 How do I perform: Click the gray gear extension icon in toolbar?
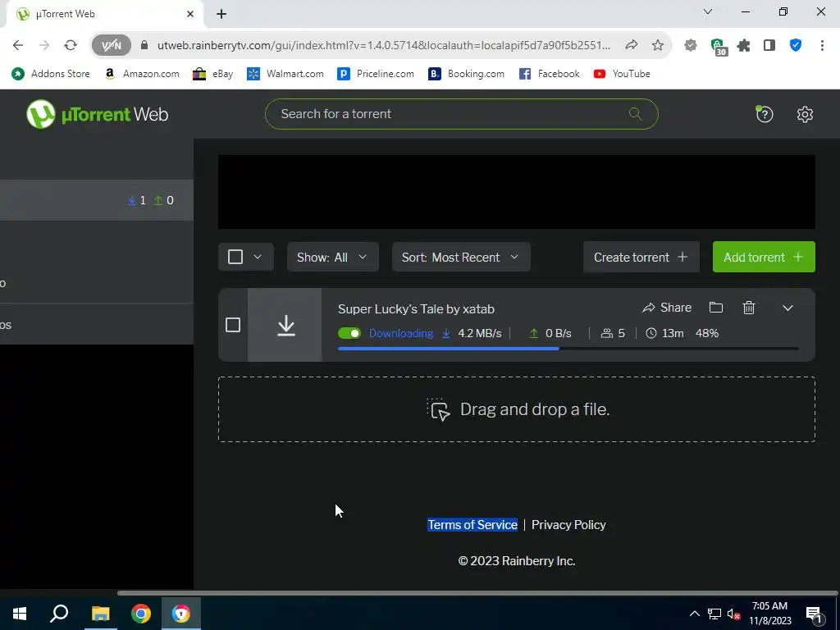tap(691, 46)
